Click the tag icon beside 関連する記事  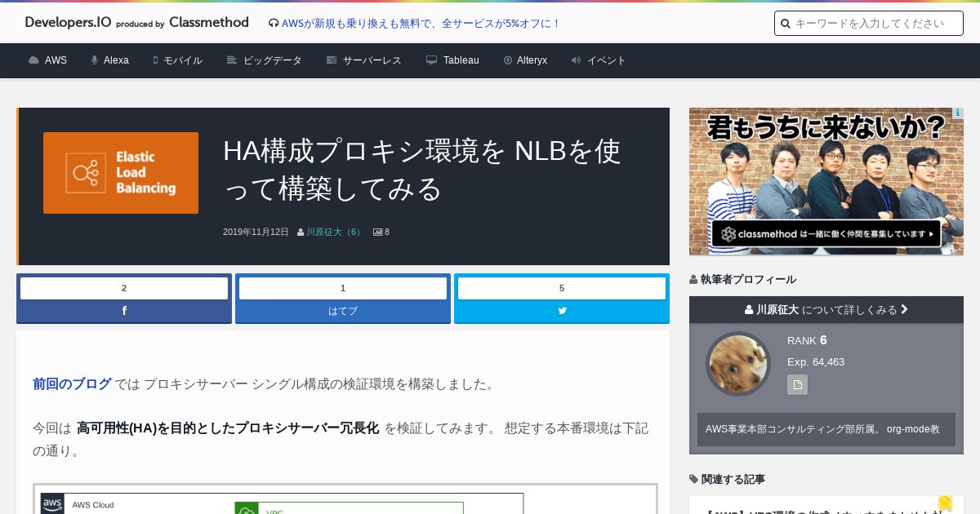694,480
